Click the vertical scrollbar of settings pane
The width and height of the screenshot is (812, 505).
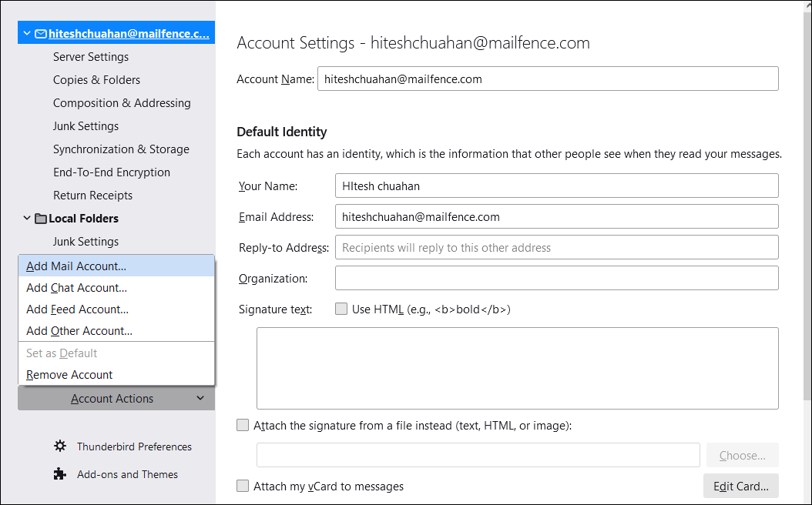pyautogui.click(x=807, y=207)
